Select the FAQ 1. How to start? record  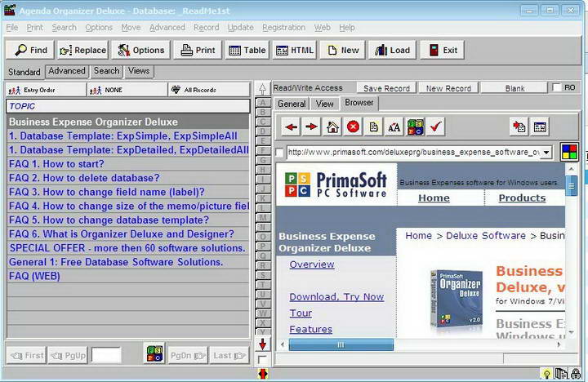click(128, 164)
